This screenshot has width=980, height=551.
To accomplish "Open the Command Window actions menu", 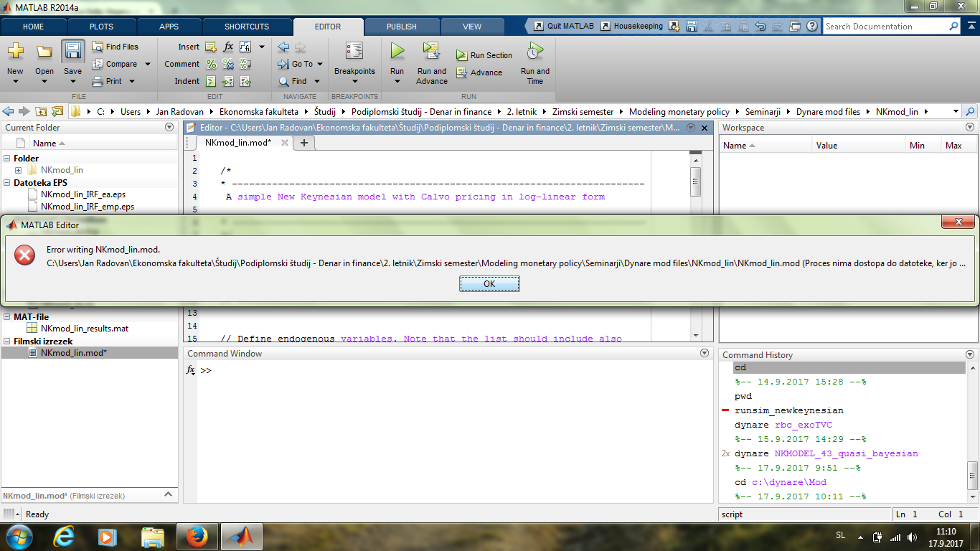I will [x=704, y=353].
